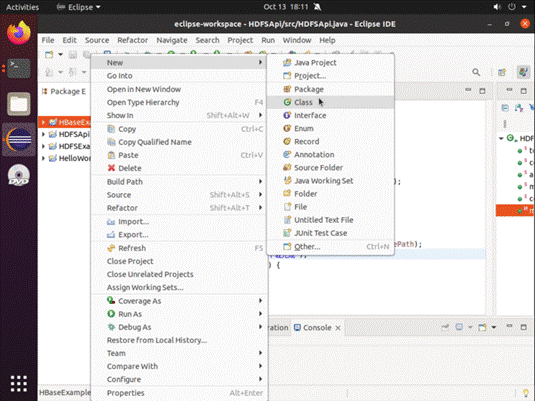This screenshot has width=535, height=401.
Task: Click the Java perspective icon
Action: click(523, 72)
